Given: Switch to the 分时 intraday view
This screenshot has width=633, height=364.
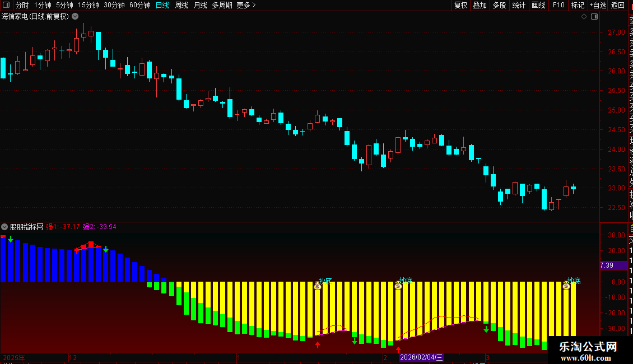Looking at the screenshot, I should [22, 5].
